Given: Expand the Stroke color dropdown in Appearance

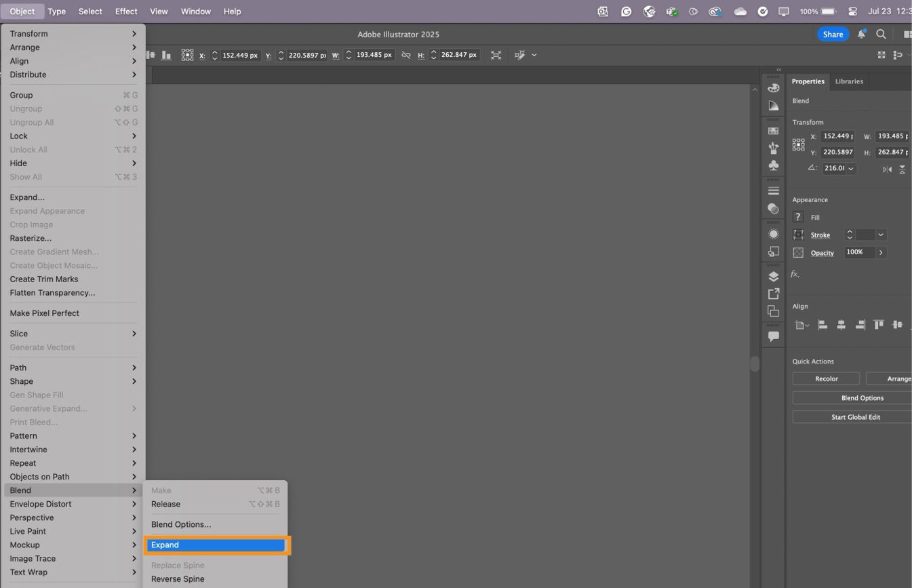Looking at the screenshot, I should tap(880, 235).
